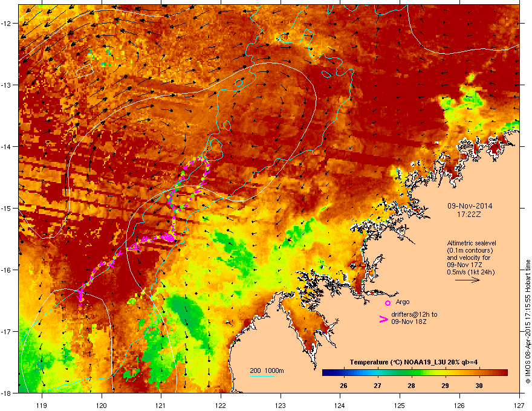Click the 124 longitude axis label
The width and height of the screenshot is (532, 411).
(x=340, y=405)
